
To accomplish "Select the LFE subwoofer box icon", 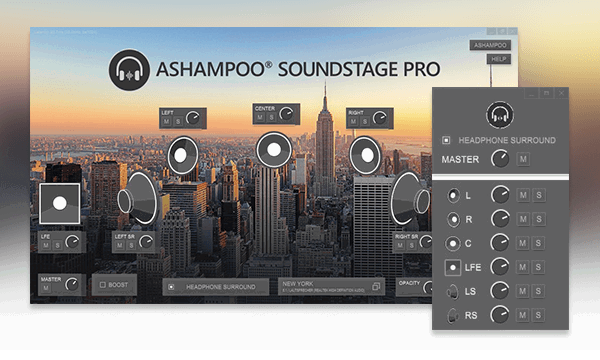I will pyautogui.click(x=60, y=203).
